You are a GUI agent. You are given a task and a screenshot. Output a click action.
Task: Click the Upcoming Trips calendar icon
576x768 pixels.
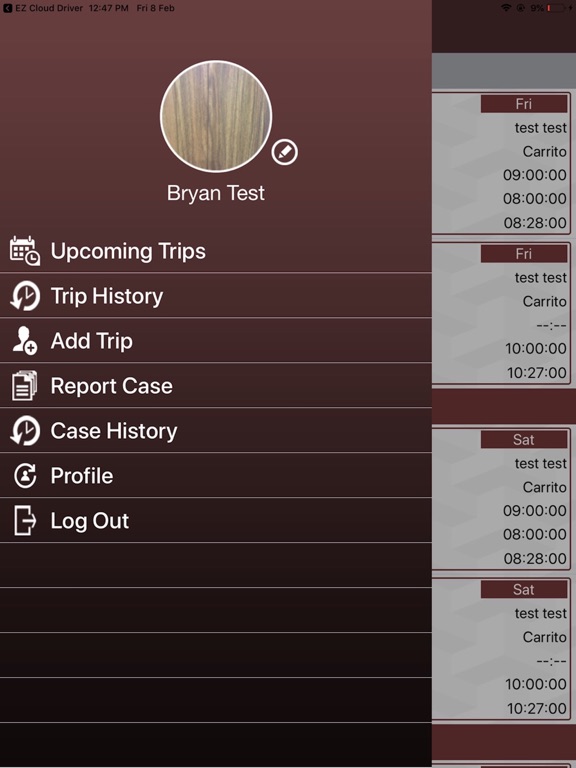click(24, 251)
